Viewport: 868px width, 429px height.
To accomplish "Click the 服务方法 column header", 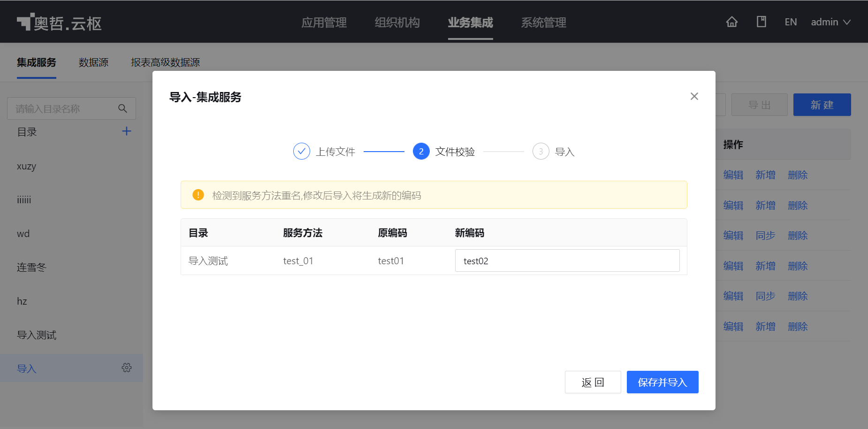I will pyautogui.click(x=303, y=233).
